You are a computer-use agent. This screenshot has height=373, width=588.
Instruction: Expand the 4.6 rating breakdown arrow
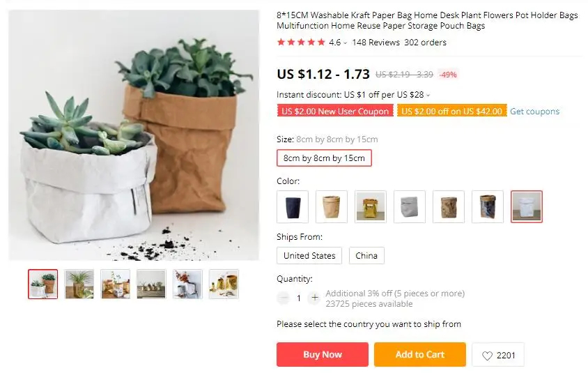coord(345,43)
